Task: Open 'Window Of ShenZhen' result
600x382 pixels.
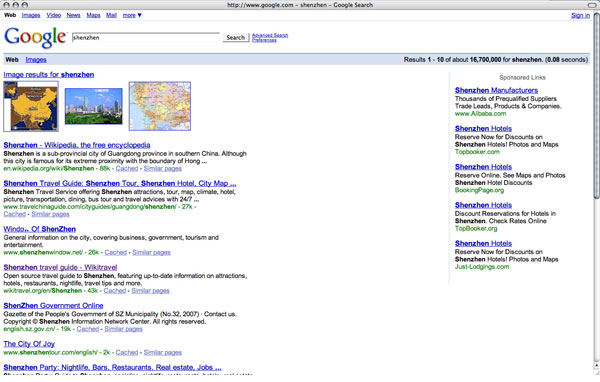Action: [39, 229]
